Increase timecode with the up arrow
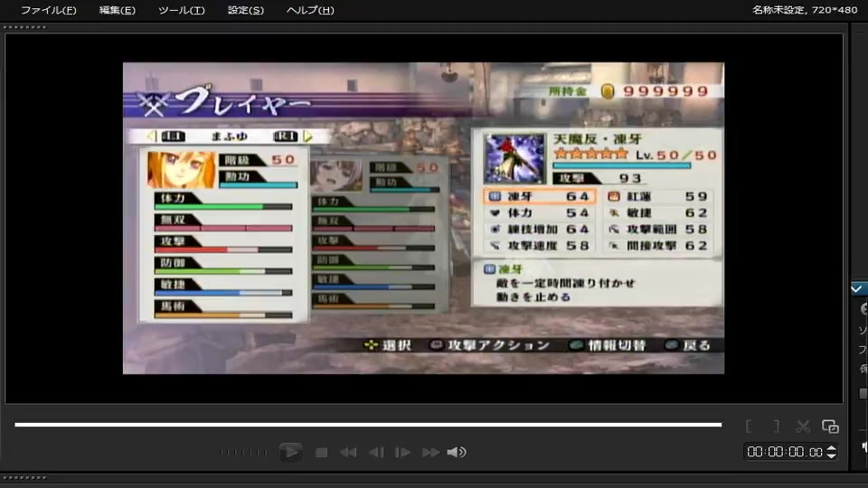 [x=832, y=448]
